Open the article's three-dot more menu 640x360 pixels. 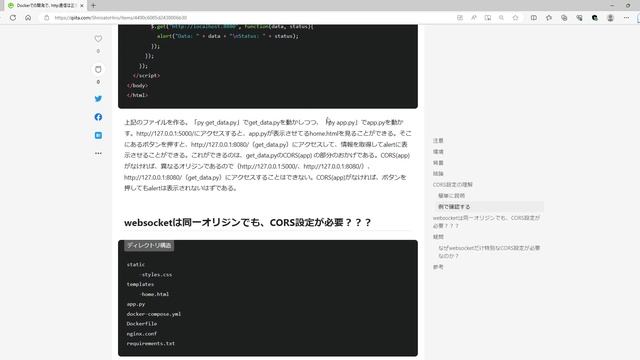point(98,153)
